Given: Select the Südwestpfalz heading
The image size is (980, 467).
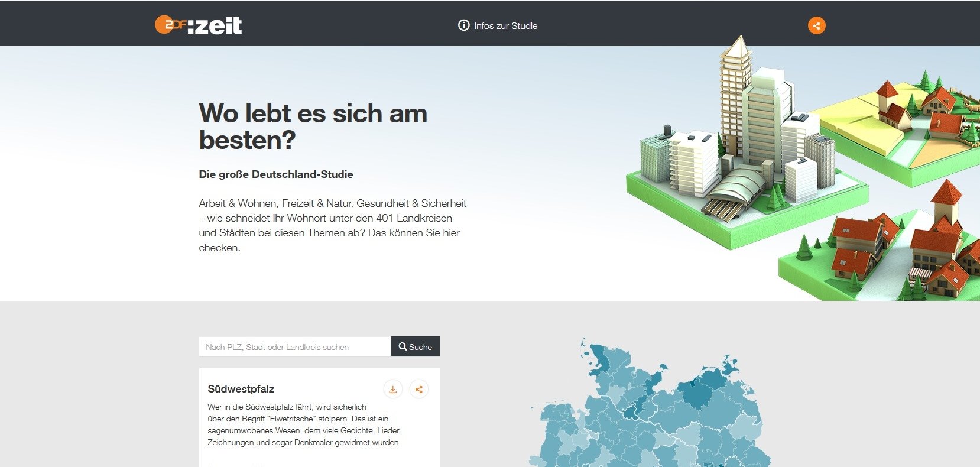Looking at the screenshot, I should (241, 389).
